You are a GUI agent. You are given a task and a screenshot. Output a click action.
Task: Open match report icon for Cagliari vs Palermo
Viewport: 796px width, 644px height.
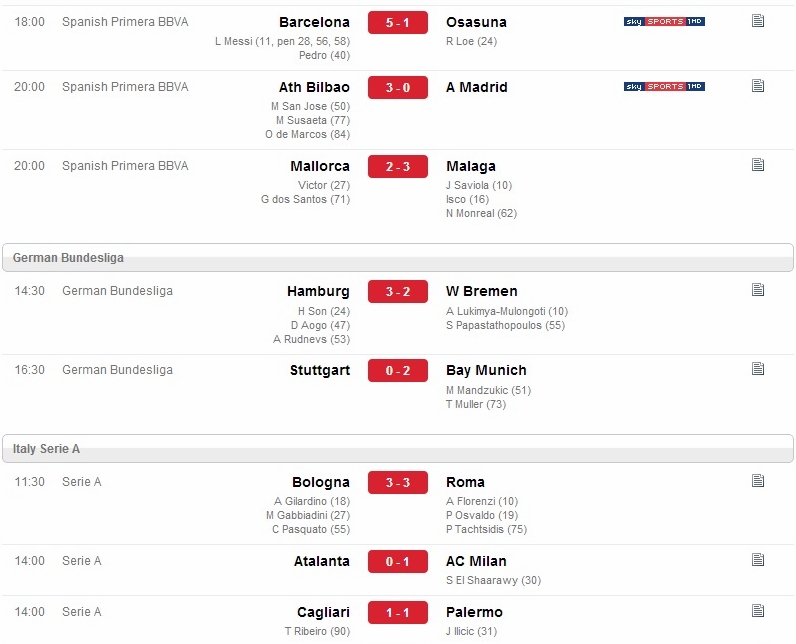pyautogui.click(x=758, y=611)
